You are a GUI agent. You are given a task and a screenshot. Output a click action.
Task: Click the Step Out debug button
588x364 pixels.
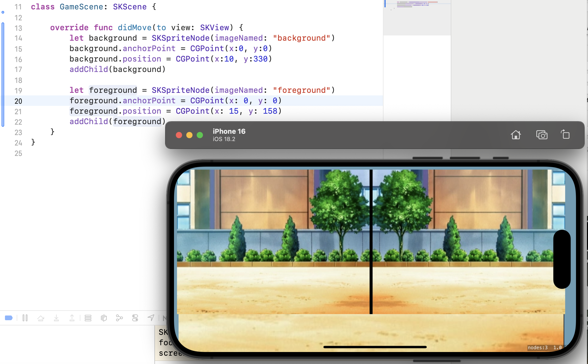tap(72, 318)
